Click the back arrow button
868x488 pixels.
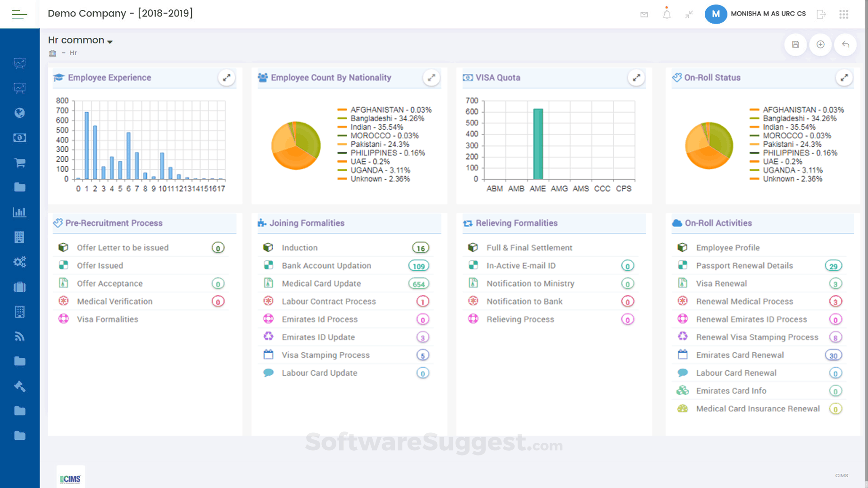pos(845,45)
